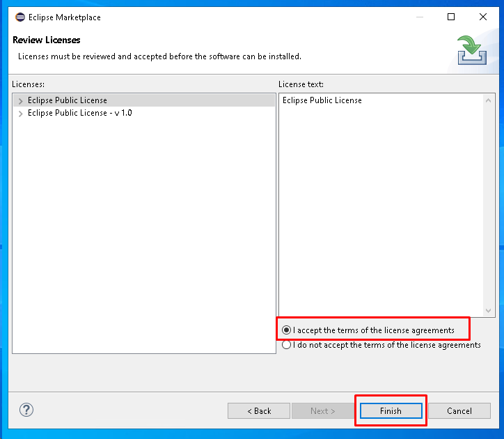Click the license text scrollbar up arrow
Screen dimensions: 504x439
coord(488,101)
